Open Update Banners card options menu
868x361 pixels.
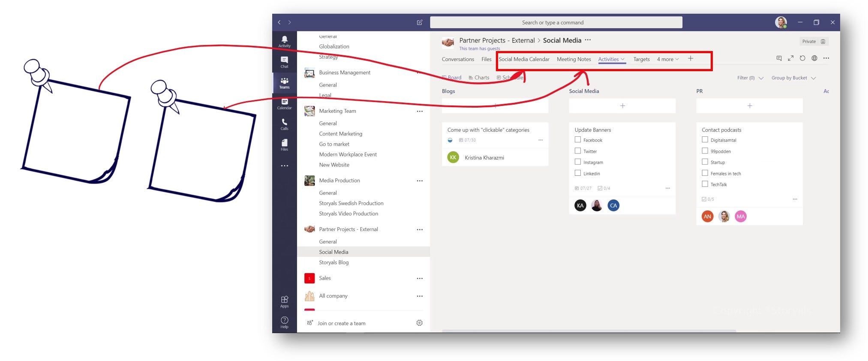coord(667,188)
